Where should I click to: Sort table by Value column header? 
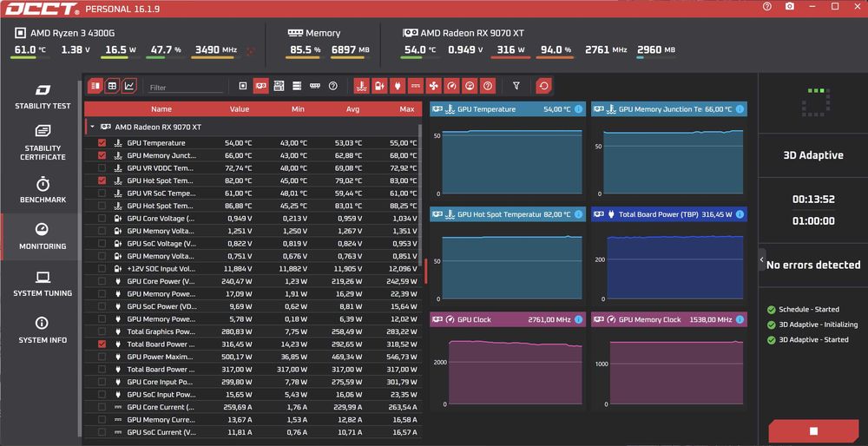[x=240, y=109]
